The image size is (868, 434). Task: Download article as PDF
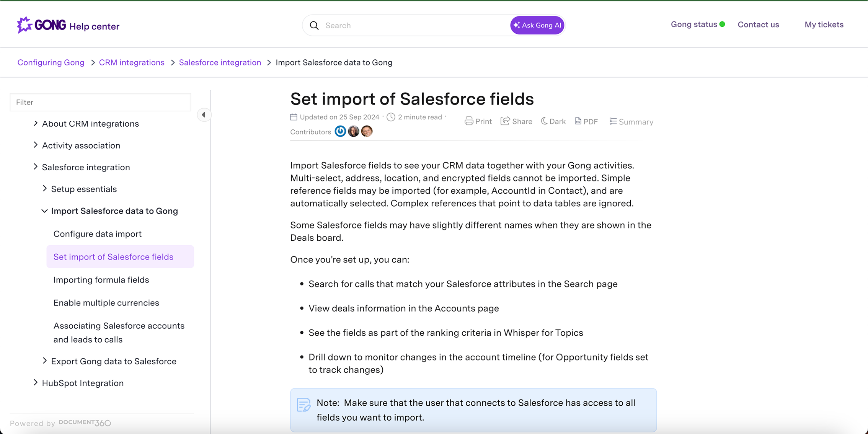586,121
